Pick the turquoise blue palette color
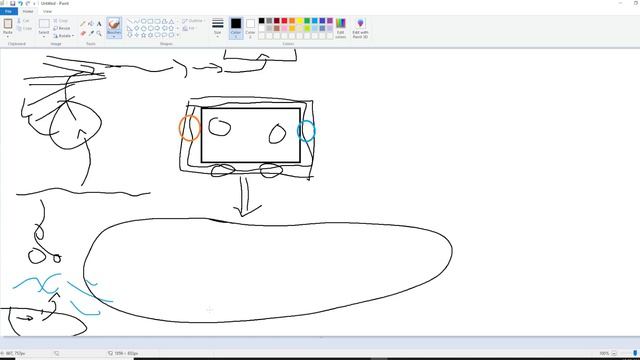 [315, 21]
